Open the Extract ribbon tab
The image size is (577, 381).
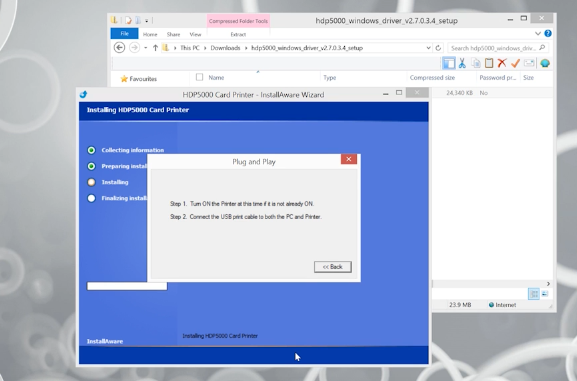tap(238, 34)
